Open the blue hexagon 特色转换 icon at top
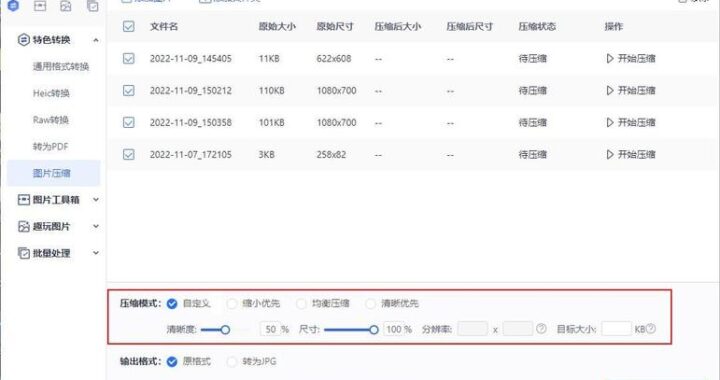The width and height of the screenshot is (720, 380). [x=14, y=6]
